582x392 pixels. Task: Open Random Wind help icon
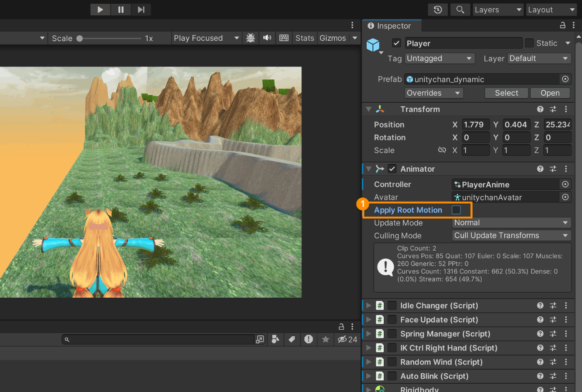point(540,362)
